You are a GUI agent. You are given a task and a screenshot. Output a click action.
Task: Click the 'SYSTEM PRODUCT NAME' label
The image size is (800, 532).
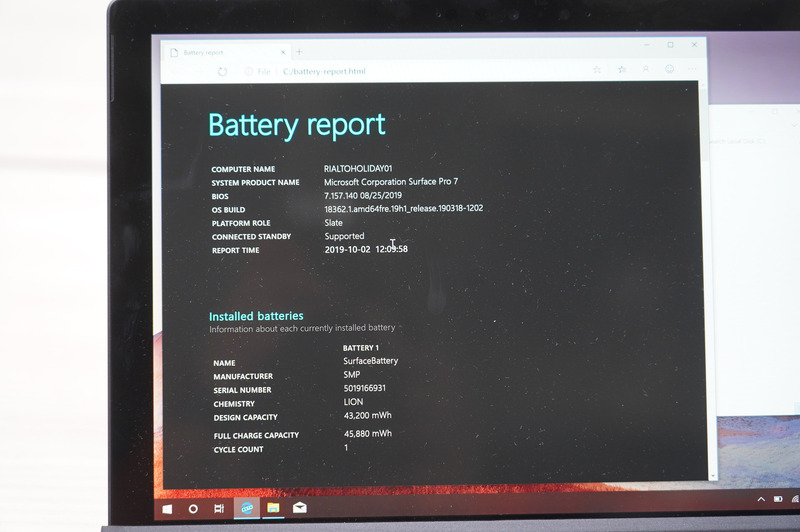click(255, 183)
